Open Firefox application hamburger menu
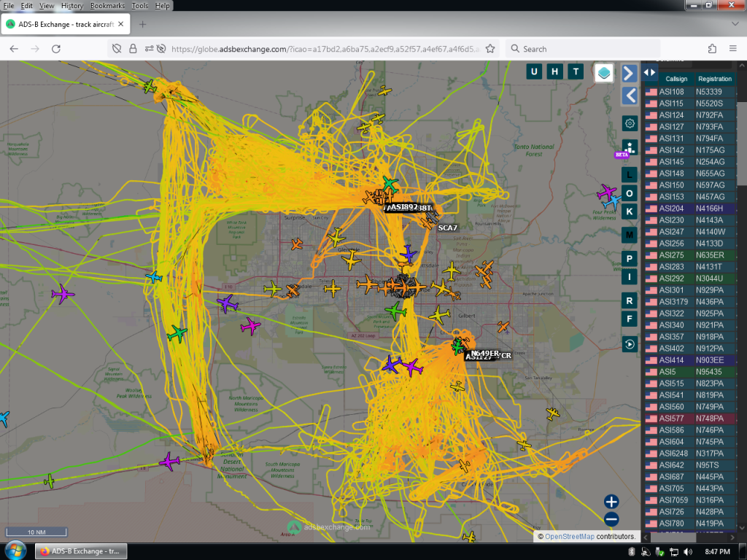 [732, 49]
